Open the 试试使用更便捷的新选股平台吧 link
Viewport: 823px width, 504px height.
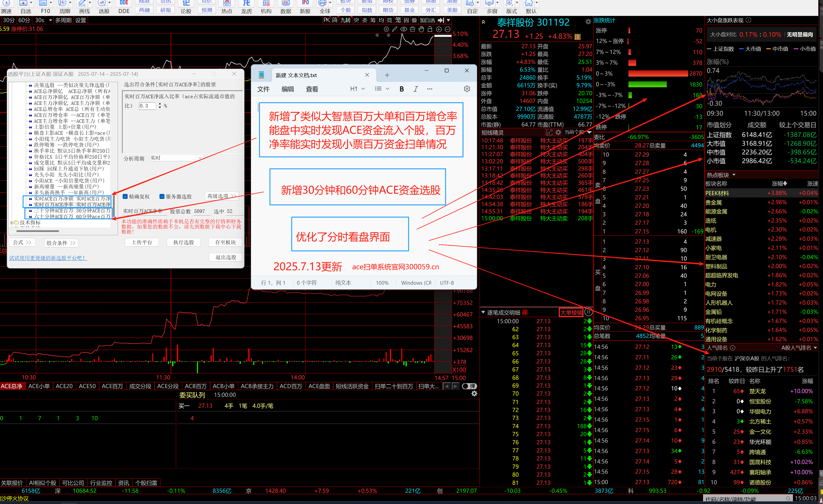[48, 258]
